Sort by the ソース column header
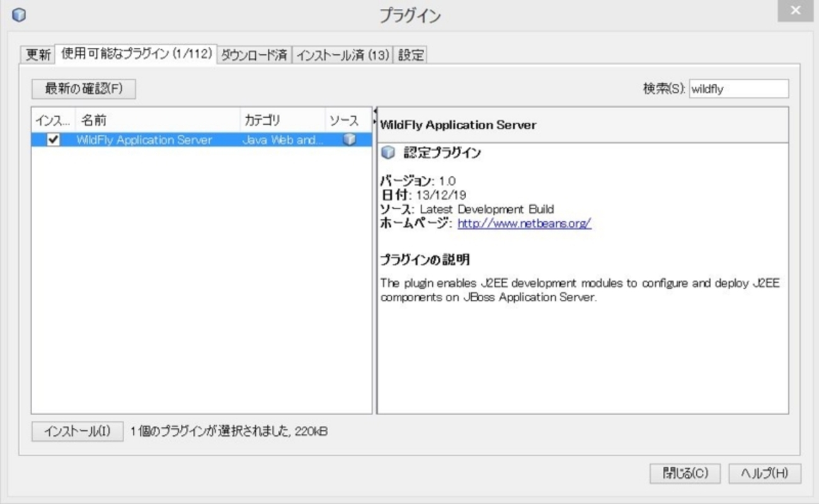The width and height of the screenshot is (819, 504). pos(348,120)
